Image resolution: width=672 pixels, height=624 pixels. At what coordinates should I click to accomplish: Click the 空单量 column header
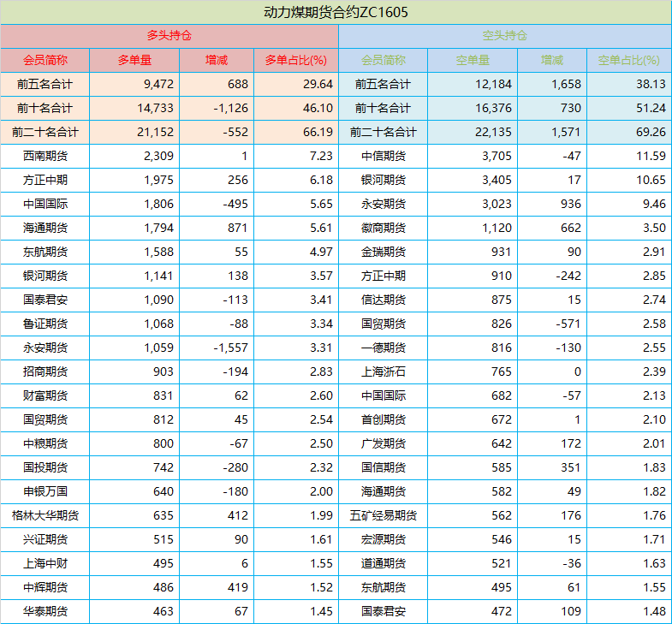473,60
